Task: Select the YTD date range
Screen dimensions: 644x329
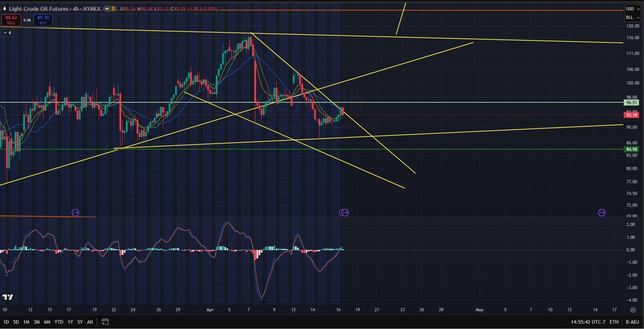Action: click(59, 322)
